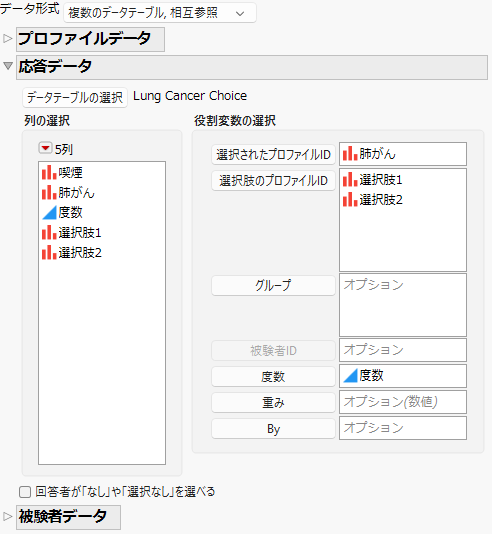Screen dimensions: 492x534
Task: Click the 選択されたプロファイルID role button
Action: pyautogui.click(x=273, y=155)
